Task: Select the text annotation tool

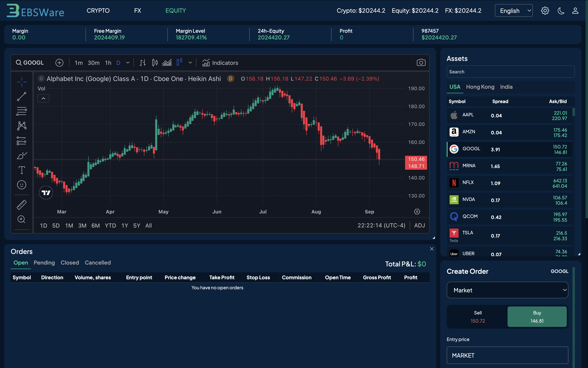Action: [x=22, y=170]
